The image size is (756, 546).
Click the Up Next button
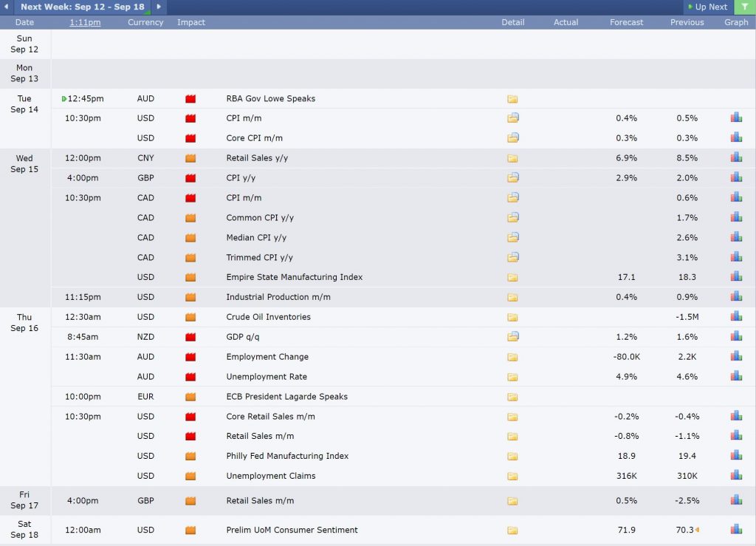click(x=707, y=7)
